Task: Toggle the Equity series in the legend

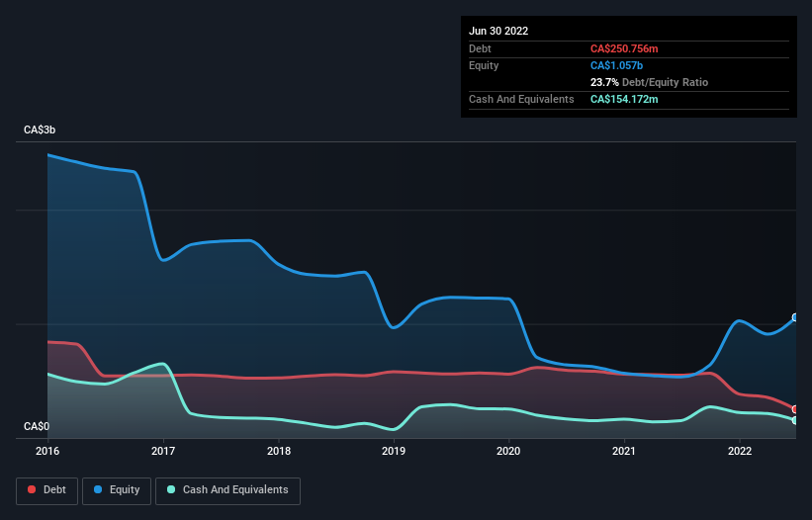Action: point(117,490)
